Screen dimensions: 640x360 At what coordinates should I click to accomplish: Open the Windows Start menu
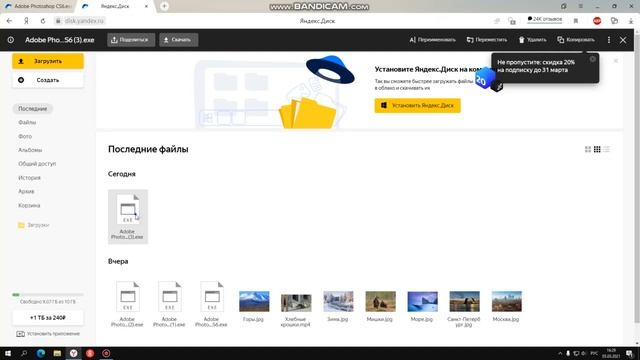(8, 353)
